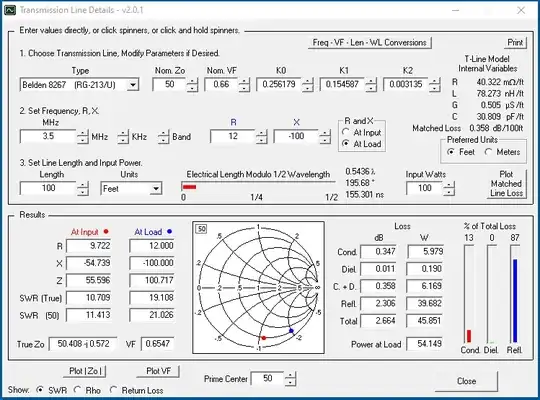Click the Nom. VF field showing 0.66
Screen dimensions: 540x400
pyautogui.click(x=221, y=84)
